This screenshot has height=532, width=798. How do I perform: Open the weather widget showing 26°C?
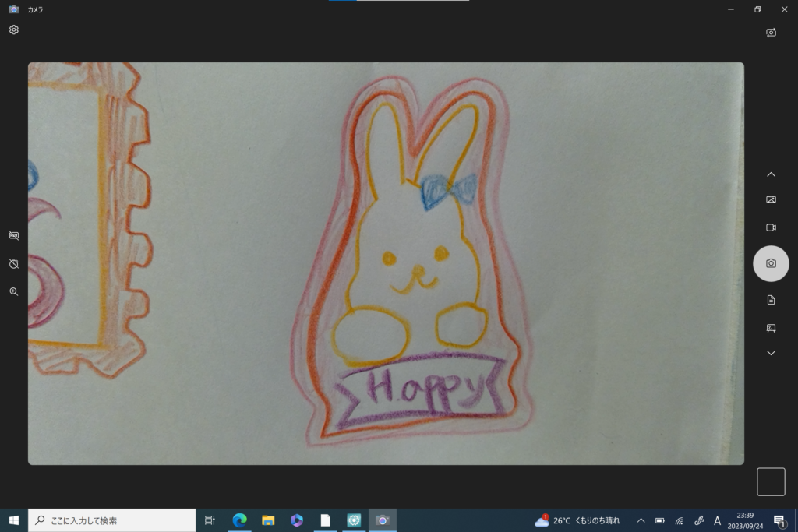[577, 520]
